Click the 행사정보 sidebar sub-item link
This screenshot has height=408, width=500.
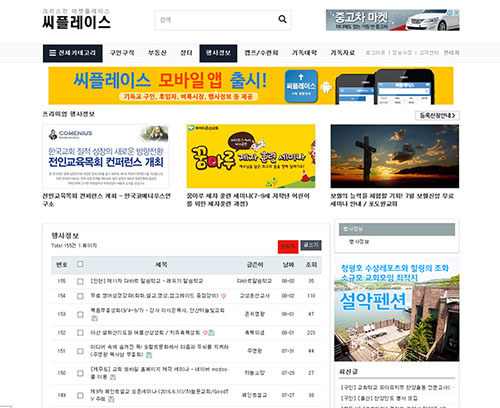[359, 241]
